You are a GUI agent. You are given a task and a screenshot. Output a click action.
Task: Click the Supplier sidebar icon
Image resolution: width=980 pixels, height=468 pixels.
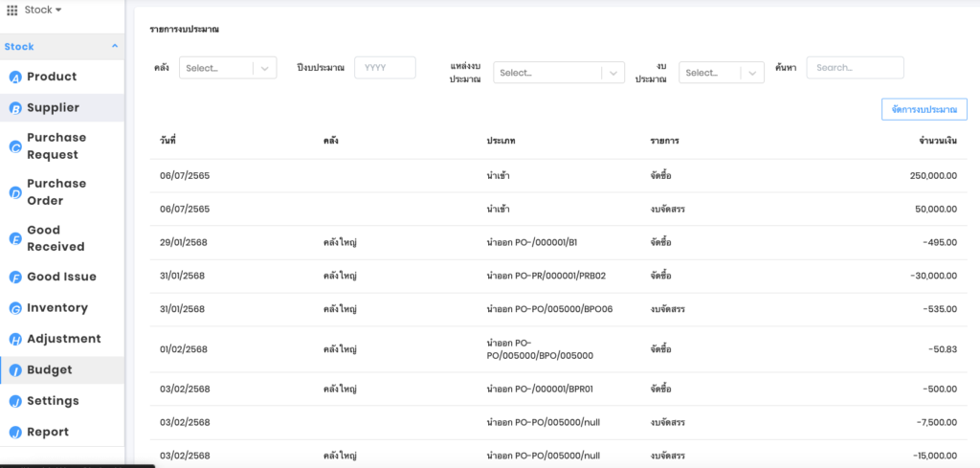[15, 108]
